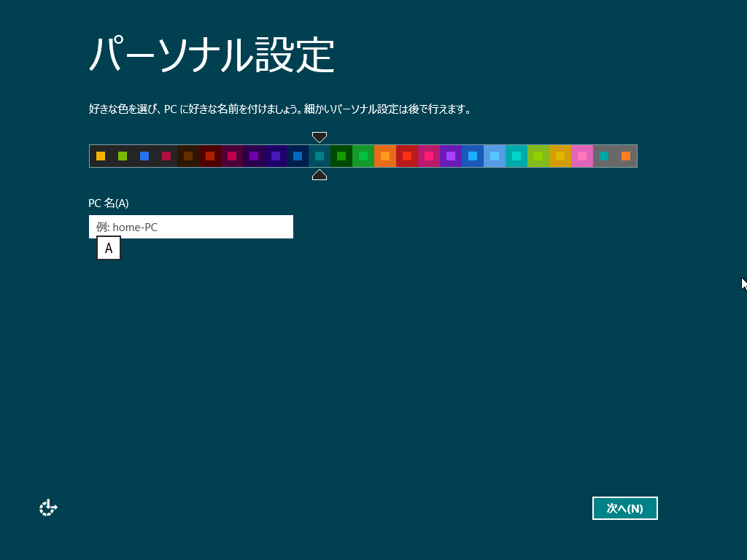
Task: Select the dark brown color swatch
Action: point(188,156)
